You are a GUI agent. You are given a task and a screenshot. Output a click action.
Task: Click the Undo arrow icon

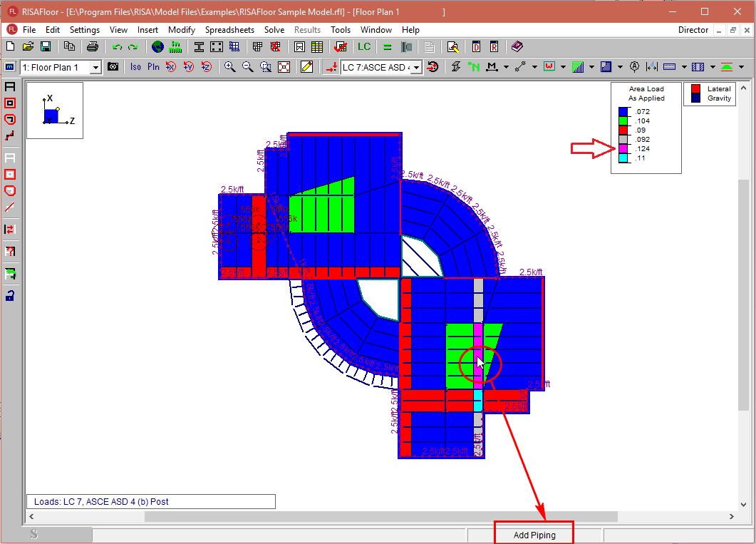(117, 47)
